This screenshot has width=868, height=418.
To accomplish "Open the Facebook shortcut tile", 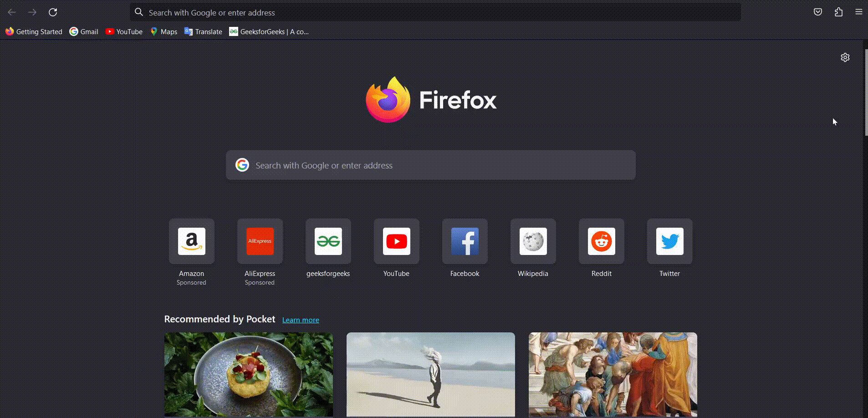I will tap(465, 241).
